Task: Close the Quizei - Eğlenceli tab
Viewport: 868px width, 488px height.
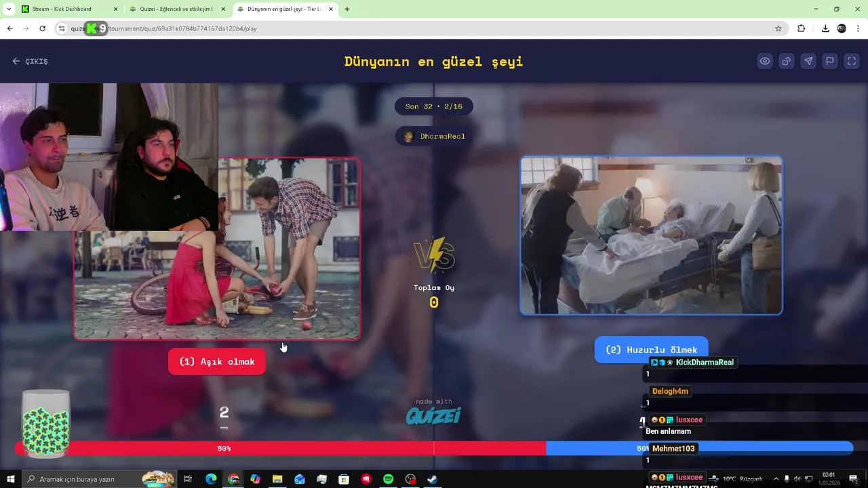Action: pyautogui.click(x=223, y=9)
